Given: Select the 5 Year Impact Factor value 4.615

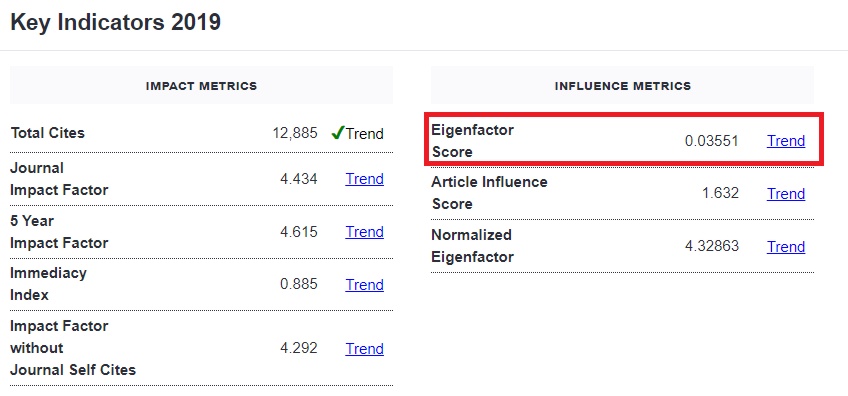Looking at the screenshot, I should [299, 232].
